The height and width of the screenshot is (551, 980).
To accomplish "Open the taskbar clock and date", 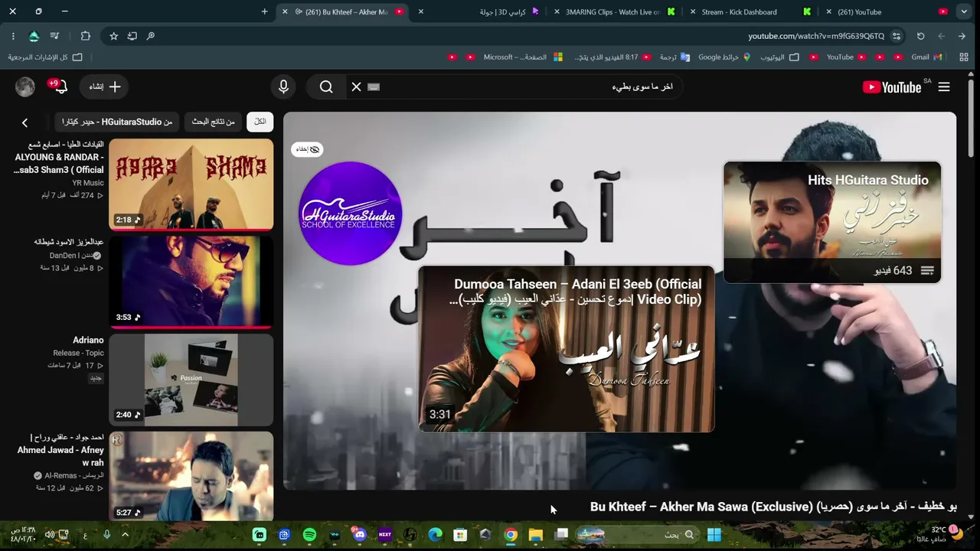I will pos(23,535).
